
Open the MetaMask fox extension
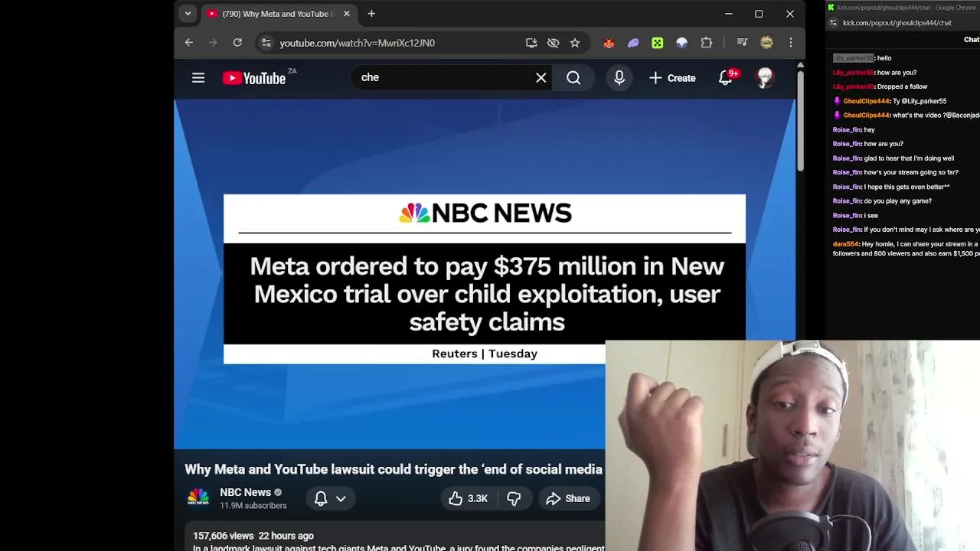pyautogui.click(x=609, y=43)
